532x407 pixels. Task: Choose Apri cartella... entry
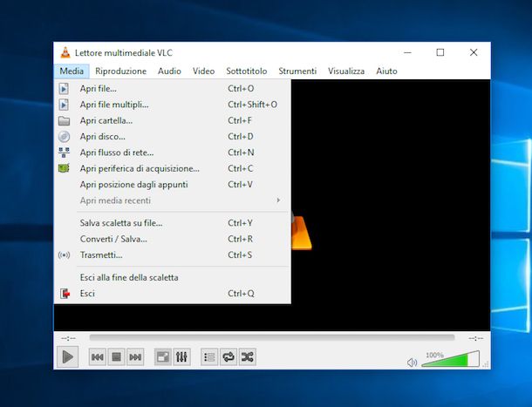click(173, 120)
